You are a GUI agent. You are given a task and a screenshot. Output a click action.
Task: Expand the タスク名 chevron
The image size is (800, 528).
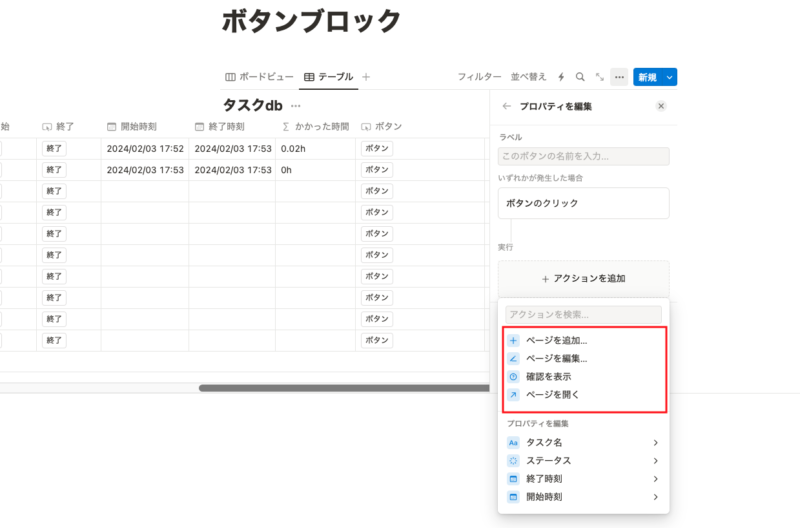[656, 443]
